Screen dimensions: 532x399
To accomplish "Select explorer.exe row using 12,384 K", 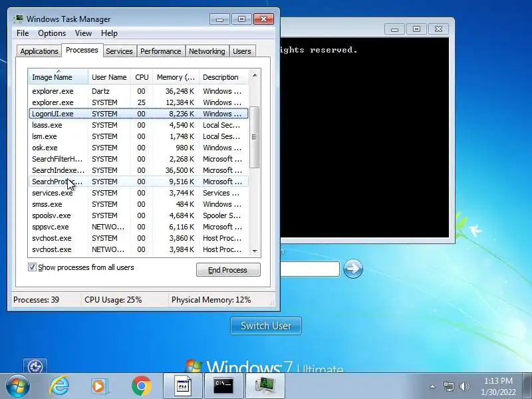I will 138,102.
